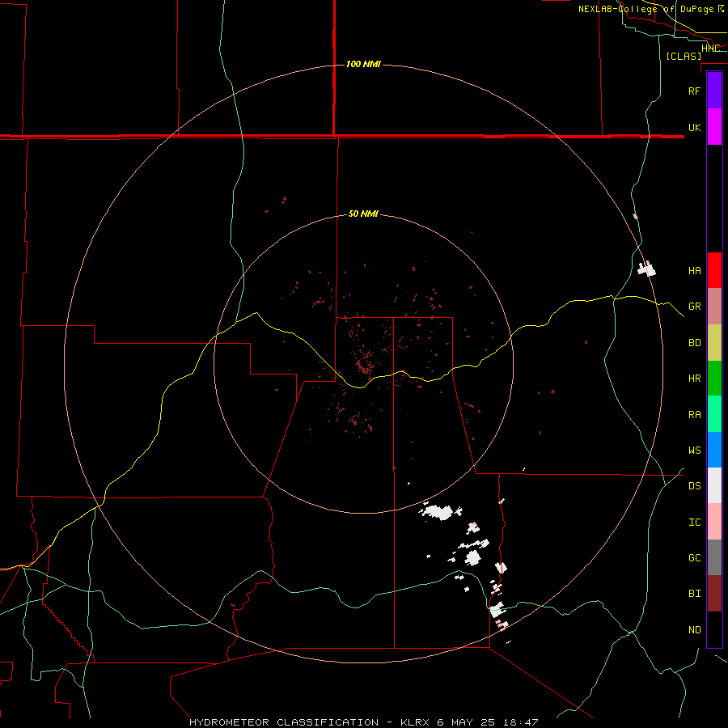Select the white DS legend color swatch
The width and height of the screenshot is (728, 728).
(714, 485)
